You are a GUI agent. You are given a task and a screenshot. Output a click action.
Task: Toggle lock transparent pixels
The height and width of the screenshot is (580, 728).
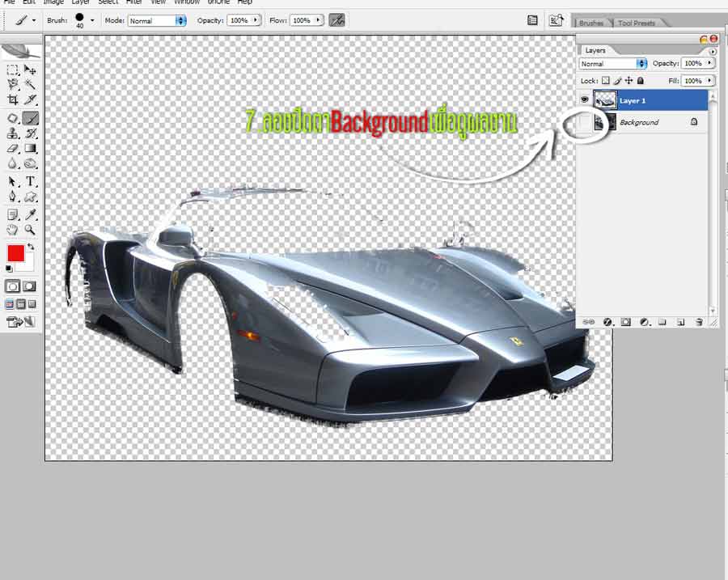[605, 81]
